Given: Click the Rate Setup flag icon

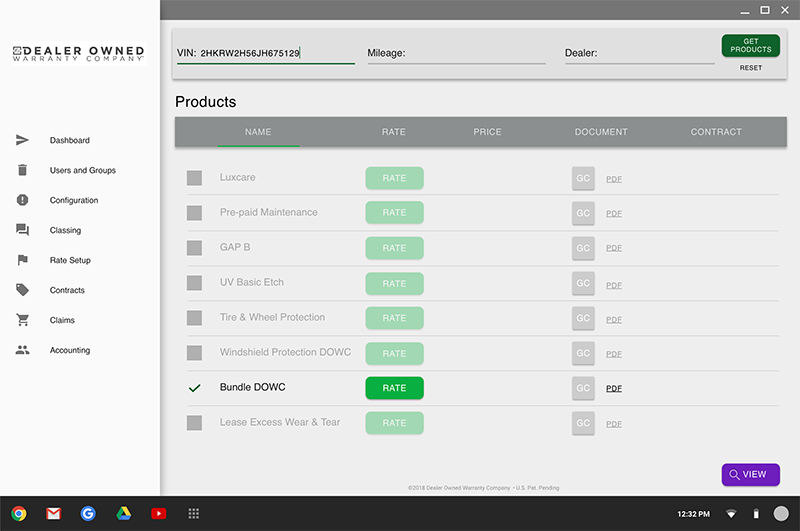Looking at the screenshot, I should 22,260.
